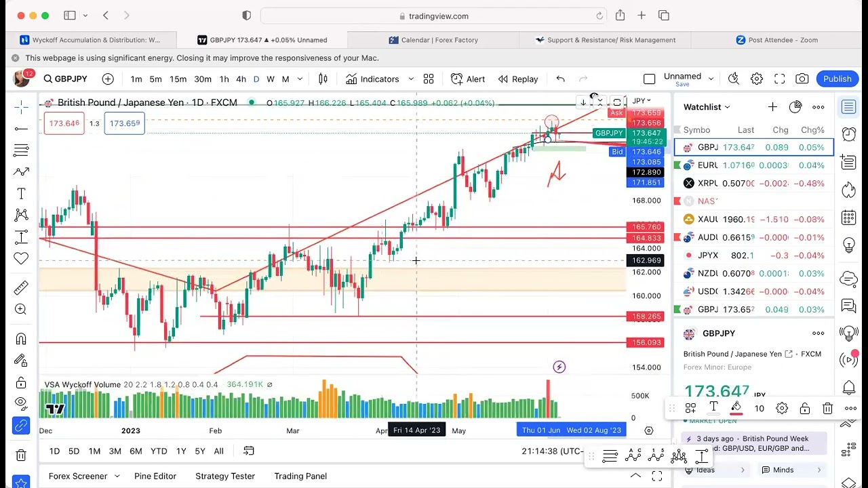Open the layout setup square icon

tap(649, 79)
